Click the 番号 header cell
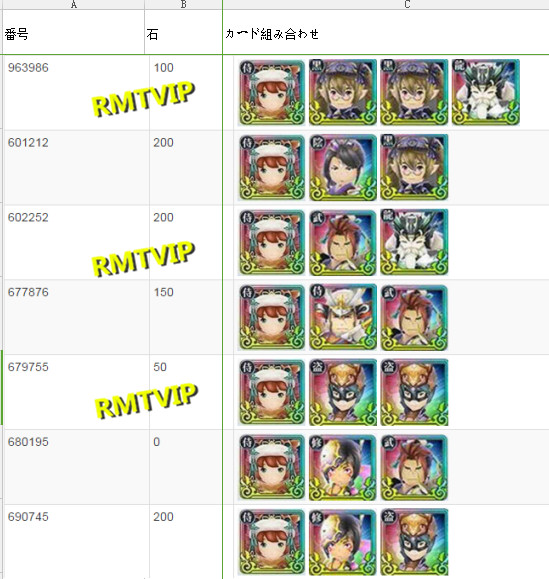The height and width of the screenshot is (579, 549). (73, 32)
